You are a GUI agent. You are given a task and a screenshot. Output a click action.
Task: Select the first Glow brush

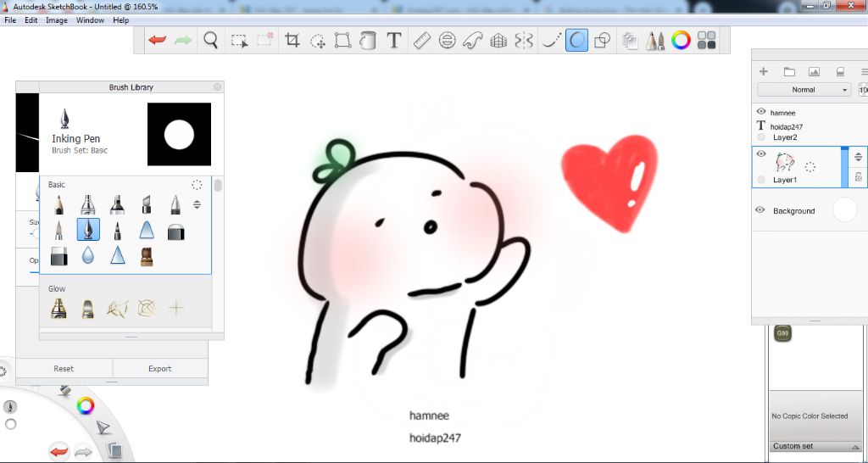click(x=58, y=308)
